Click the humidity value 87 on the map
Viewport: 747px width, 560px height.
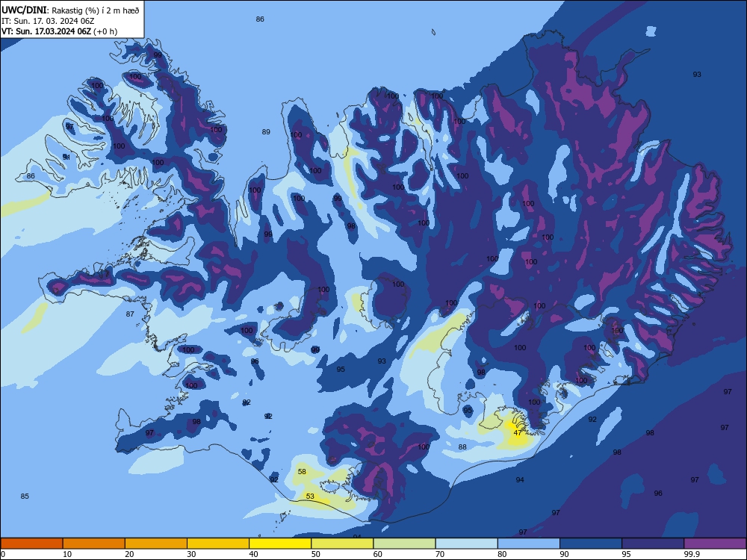[x=130, y=314]
